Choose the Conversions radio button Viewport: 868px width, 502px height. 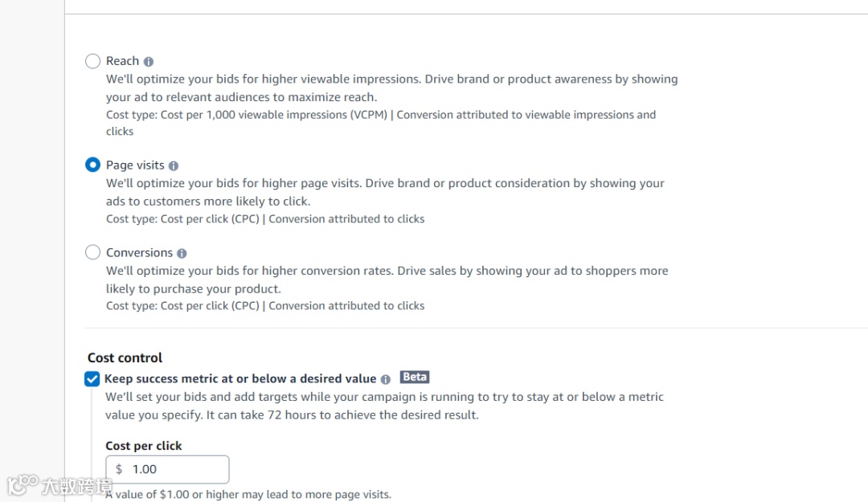click(93, 253)
